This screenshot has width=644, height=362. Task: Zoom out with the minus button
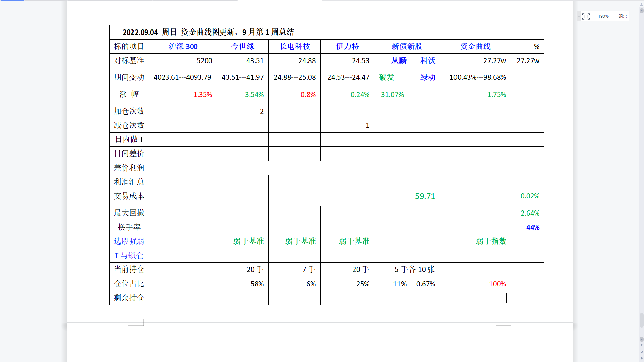(x=593, y=16)
